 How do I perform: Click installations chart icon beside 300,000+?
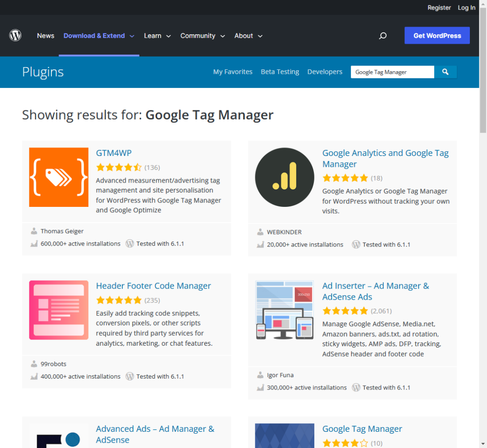pyautogui.click(x=260, y=388)
